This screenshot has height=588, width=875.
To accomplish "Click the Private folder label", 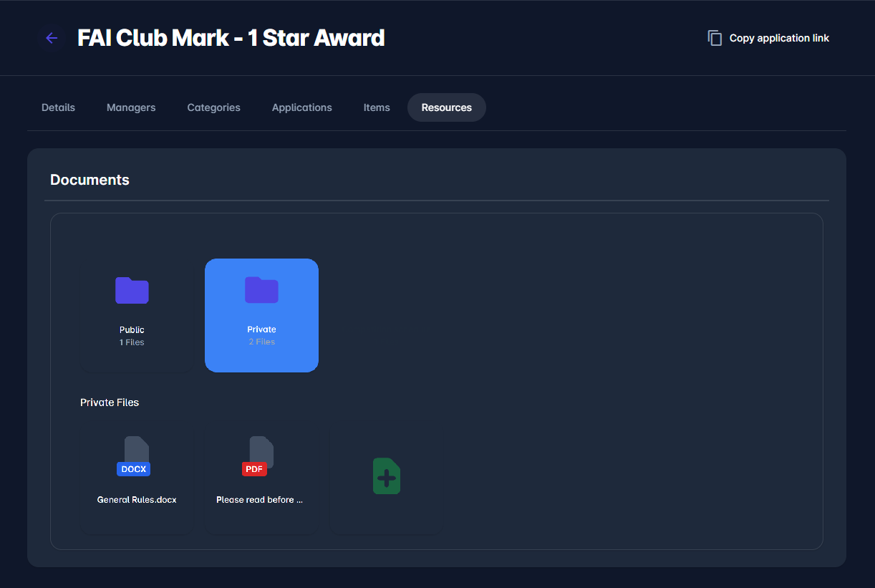I will pyautogui.click(x=261, y=329).
